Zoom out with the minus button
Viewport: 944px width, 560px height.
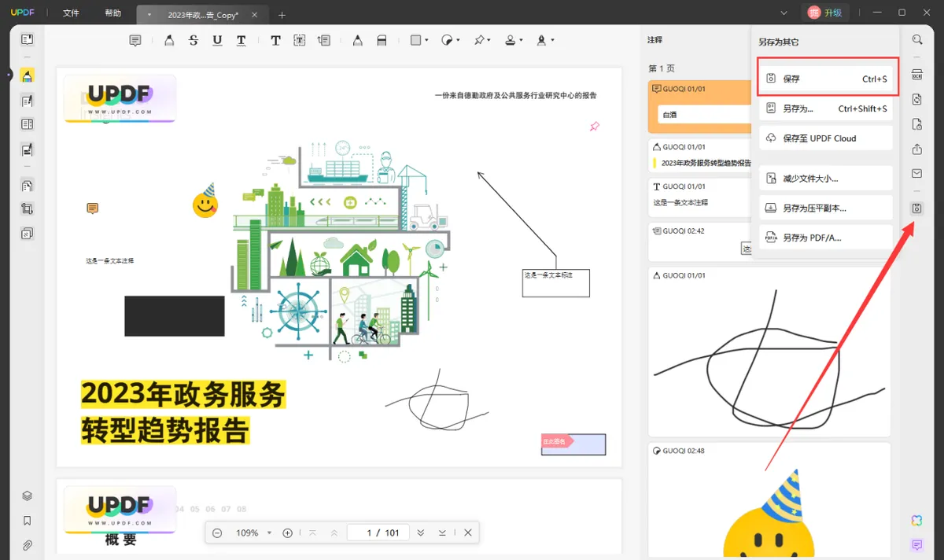coord(217,533)
